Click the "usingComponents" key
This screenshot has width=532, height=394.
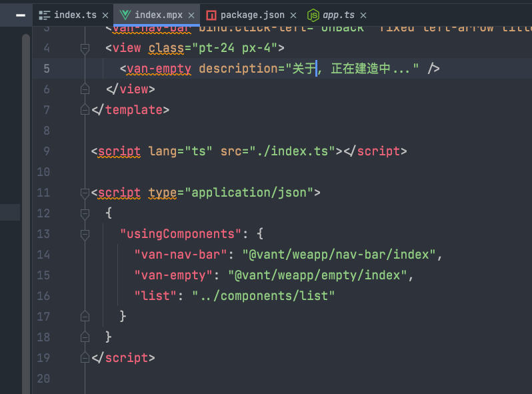pos(181,234)
